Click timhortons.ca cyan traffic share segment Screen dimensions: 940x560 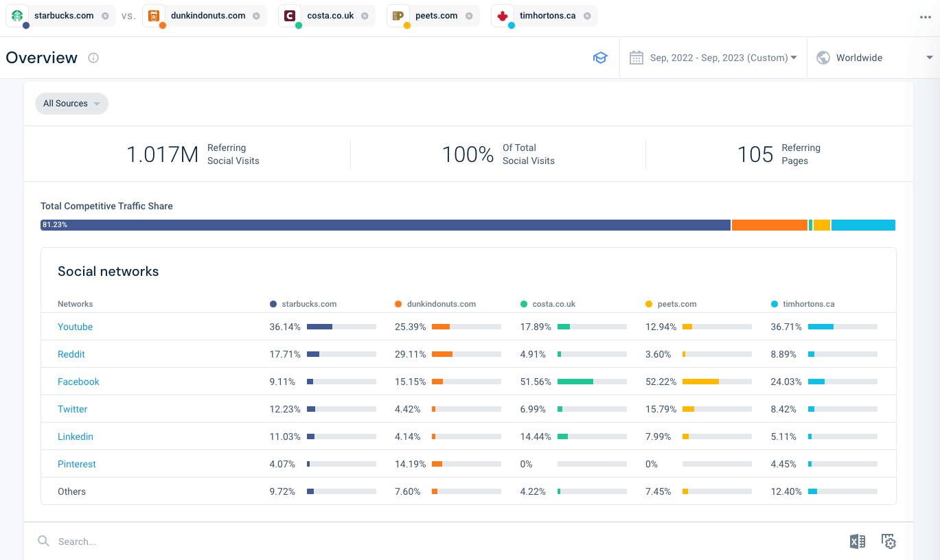pyautogui.click(x=863, y=225)
